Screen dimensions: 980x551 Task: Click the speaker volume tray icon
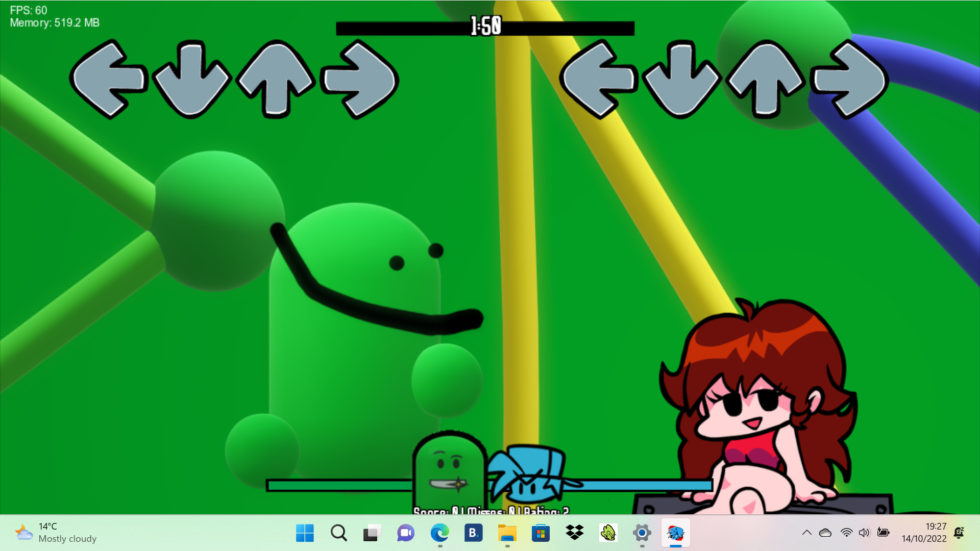[864, 533]
